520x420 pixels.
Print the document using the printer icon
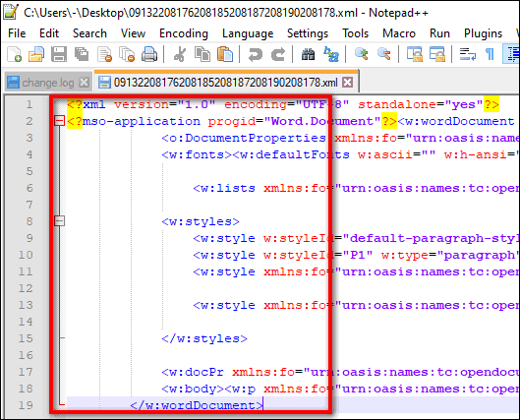[149, 54]
